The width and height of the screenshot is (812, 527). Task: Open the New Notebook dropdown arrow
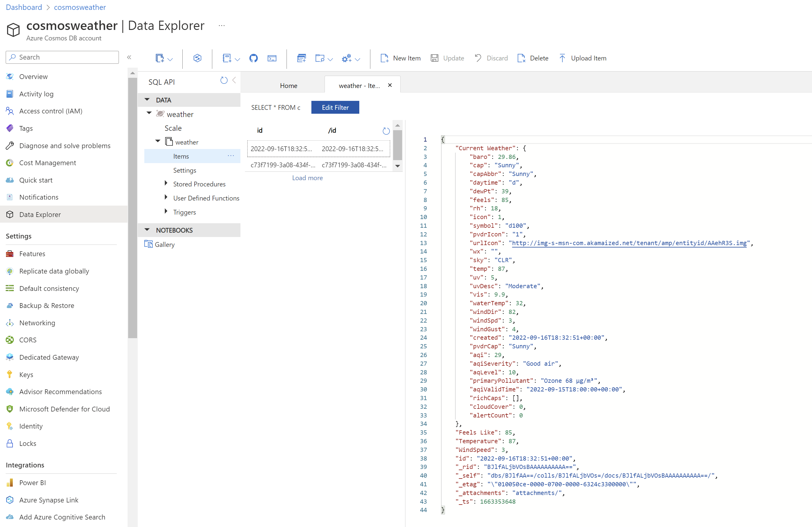237,59
